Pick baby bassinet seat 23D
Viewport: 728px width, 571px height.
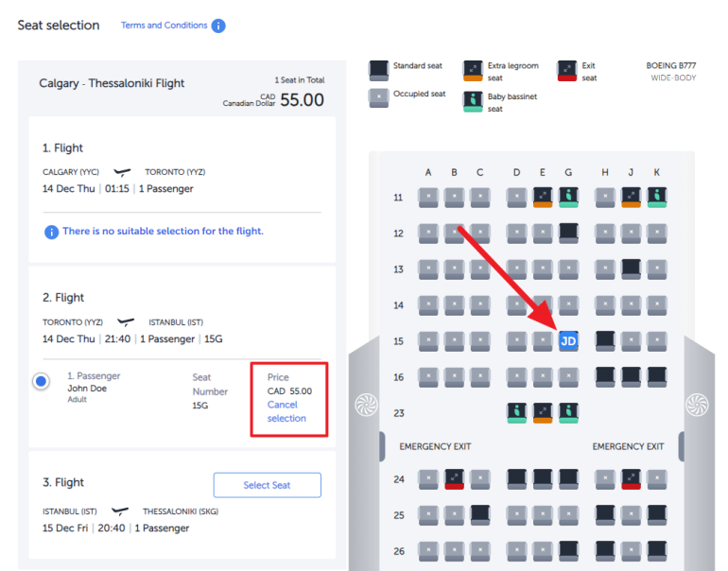click(516, 412)
